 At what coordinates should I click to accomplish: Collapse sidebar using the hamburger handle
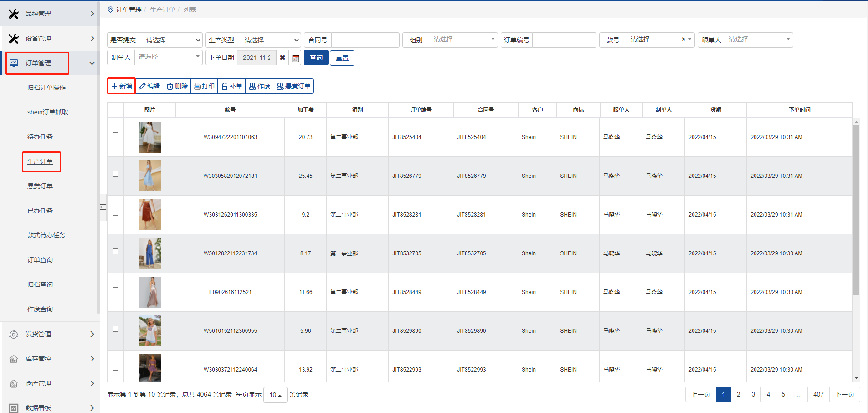pyautogui.click(x=103, y=207)
